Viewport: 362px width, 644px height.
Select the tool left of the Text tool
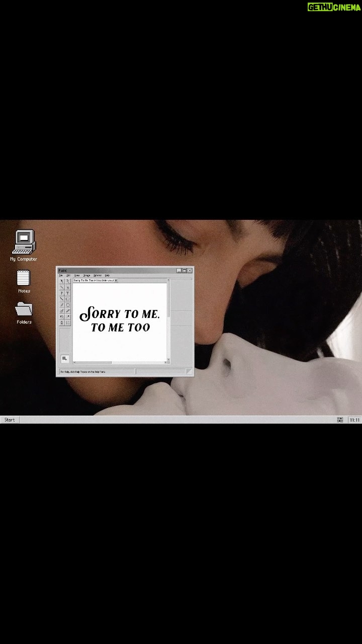(x=62, y=293)
